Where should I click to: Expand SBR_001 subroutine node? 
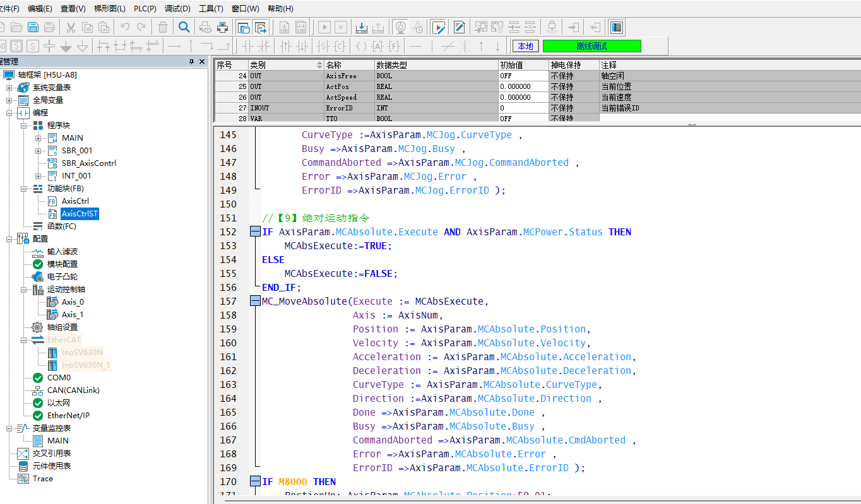pyautogui.click(x=39, y=151)
